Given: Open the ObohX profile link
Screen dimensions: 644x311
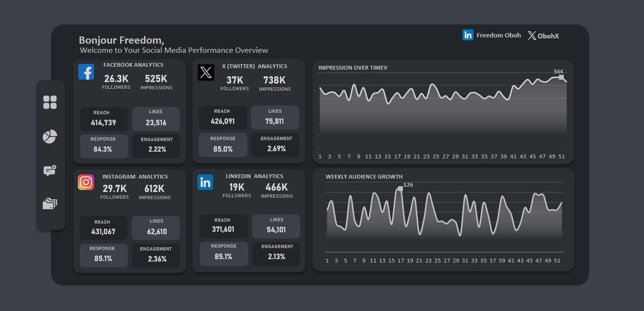Looking at the screenshot, I should (x=548, y=36).
